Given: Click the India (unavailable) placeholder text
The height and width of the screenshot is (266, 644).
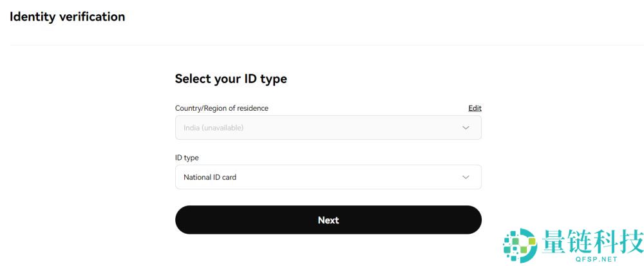Looking at the screenshot, I should (x=213, y=128).
